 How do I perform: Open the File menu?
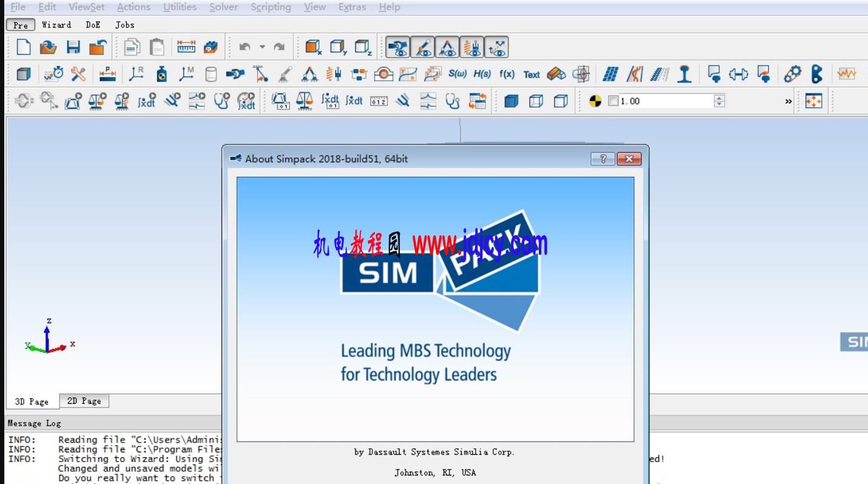click(x=18, y=7)
